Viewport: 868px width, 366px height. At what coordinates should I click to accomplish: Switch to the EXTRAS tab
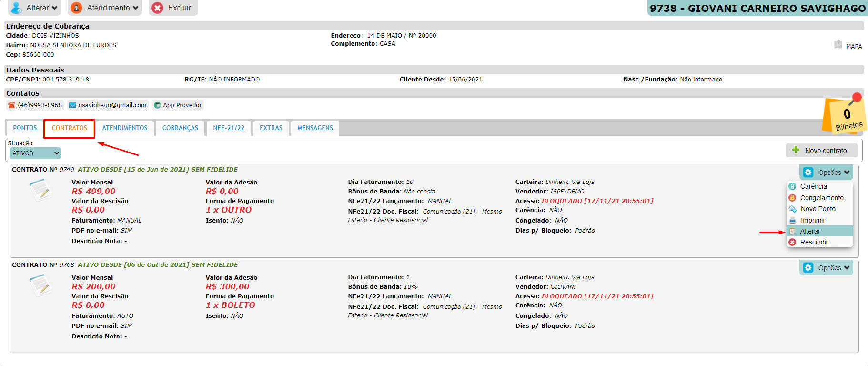(271, 128)
